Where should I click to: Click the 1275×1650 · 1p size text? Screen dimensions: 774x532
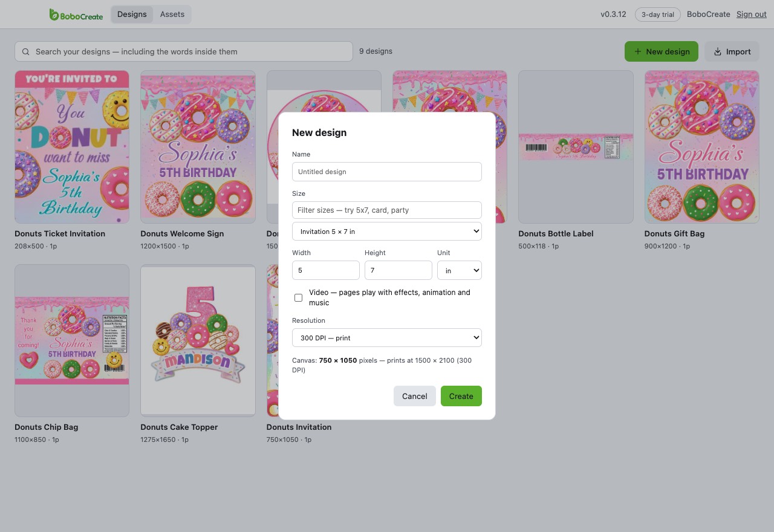point(164,440)
